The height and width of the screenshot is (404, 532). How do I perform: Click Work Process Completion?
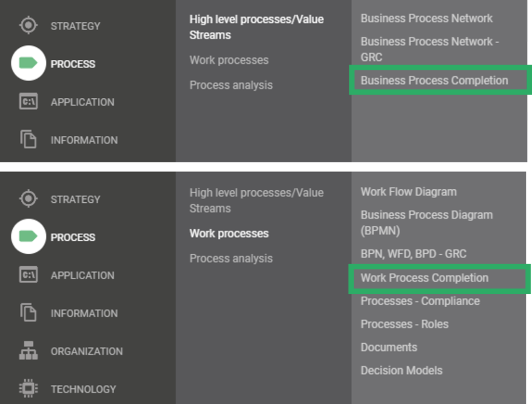click(x=425, y=278)
